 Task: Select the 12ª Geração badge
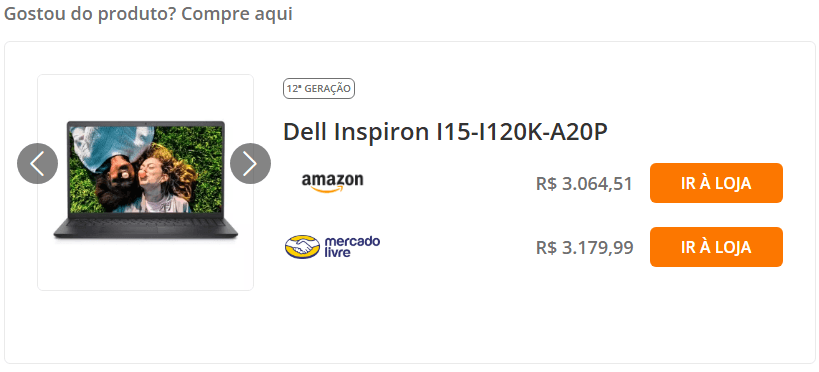(x=319, y=88)
